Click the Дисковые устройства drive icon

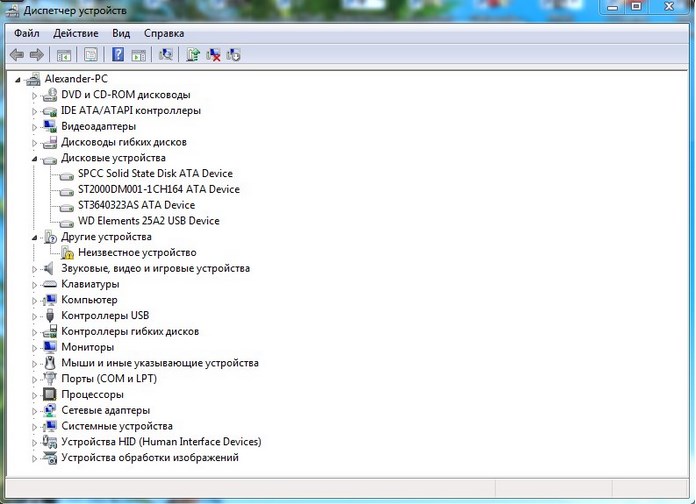(50, 159)
